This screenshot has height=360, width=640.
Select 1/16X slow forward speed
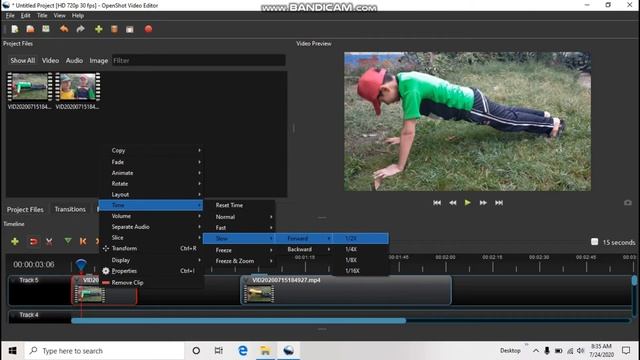pos(361,271)
